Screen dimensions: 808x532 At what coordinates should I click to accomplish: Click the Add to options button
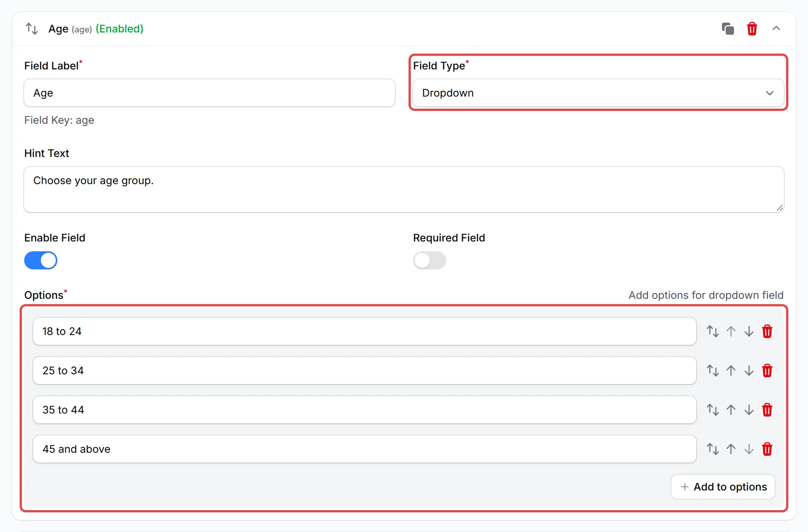[723, 487]
